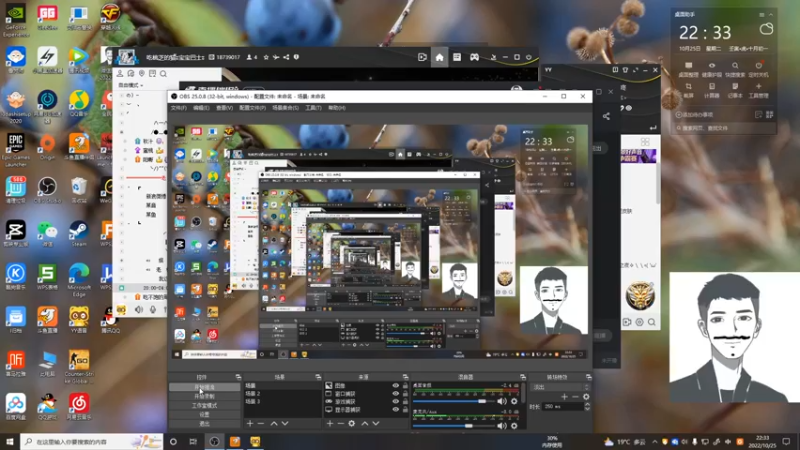Click the 退出 exit button in OBS

204,424
